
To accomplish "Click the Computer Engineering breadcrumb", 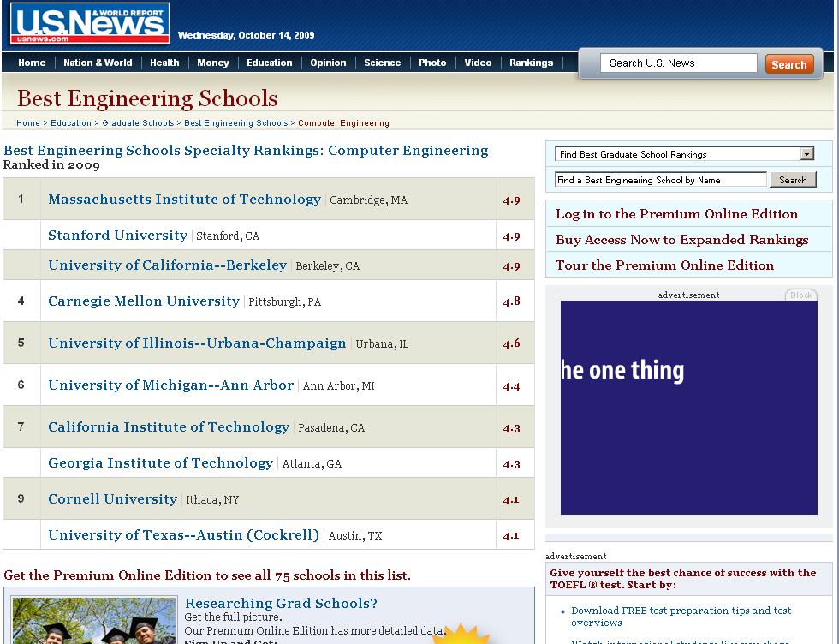I will pyautogui.click(x=343, y=123).
